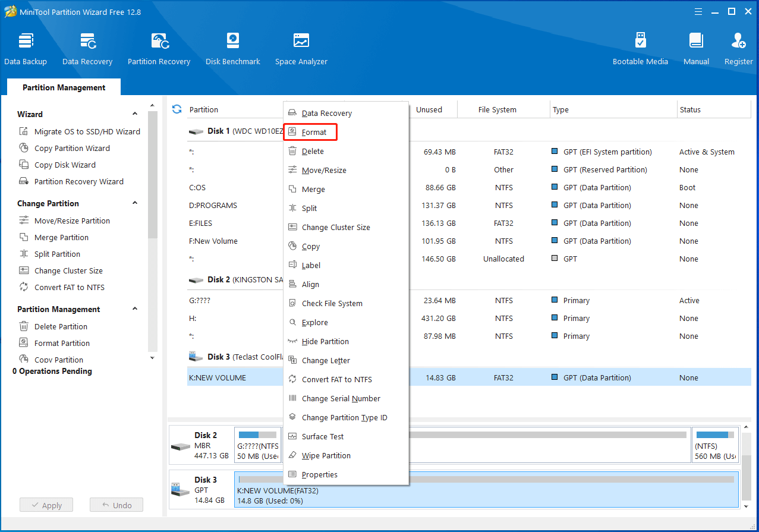Select Change Serial Number in context menu

345,398
